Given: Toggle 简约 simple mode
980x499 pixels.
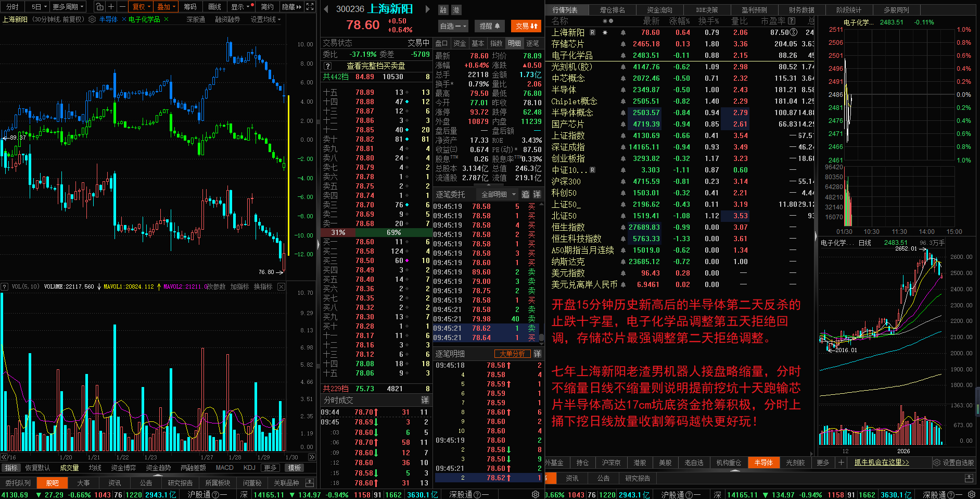Looking at the screenshot, I should tap(268, 7).
